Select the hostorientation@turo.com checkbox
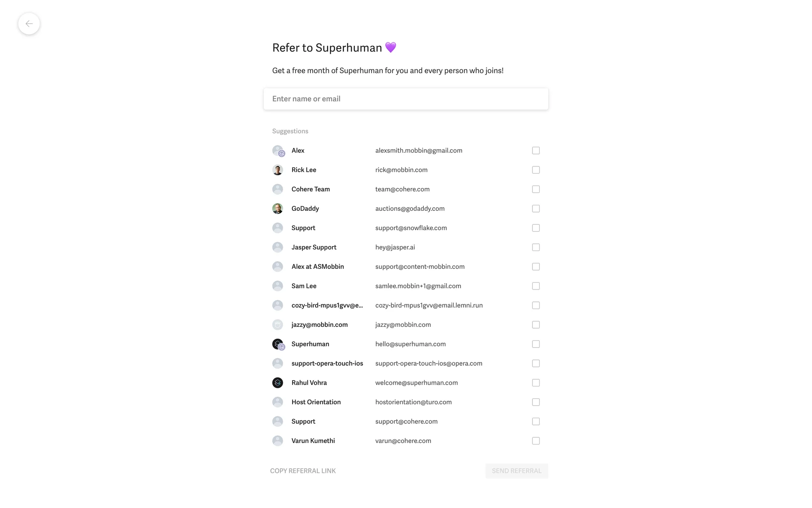This screenshot has width=812, height=508. click(536, 402)
